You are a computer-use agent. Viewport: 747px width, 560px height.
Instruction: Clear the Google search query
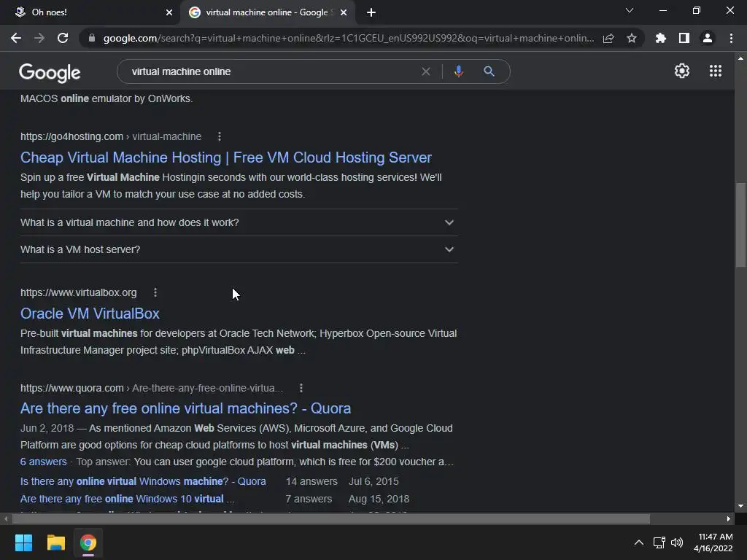426,71
